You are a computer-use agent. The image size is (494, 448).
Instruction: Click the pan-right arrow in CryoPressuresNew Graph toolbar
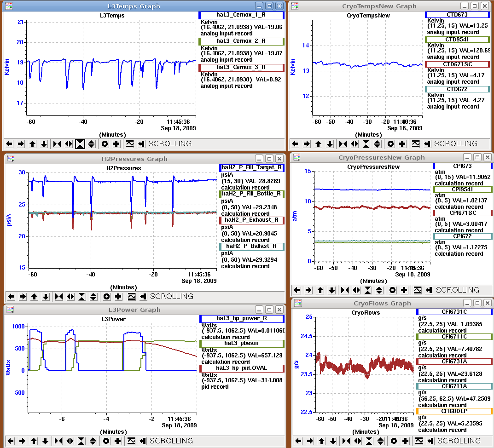click(x=309, y=290)
